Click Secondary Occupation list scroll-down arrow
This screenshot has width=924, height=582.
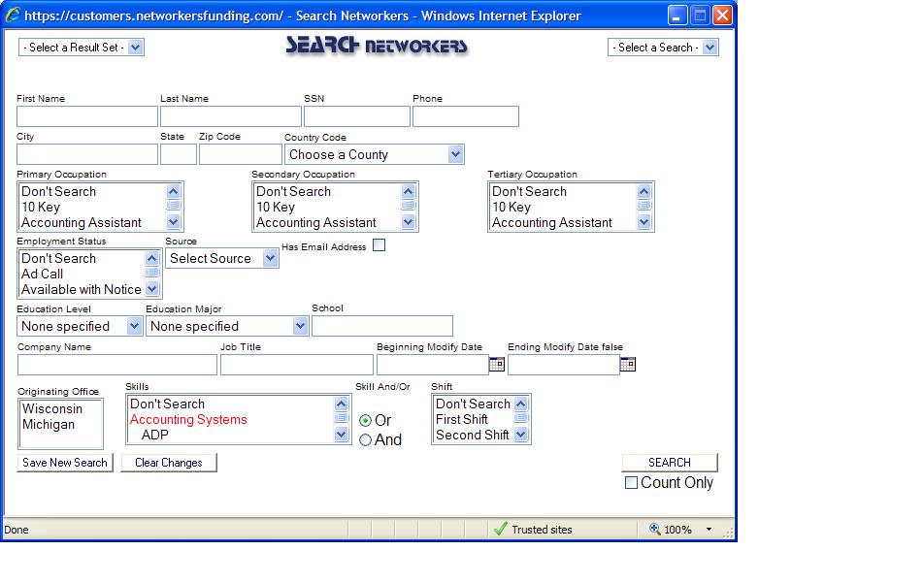tap(409, 221)
